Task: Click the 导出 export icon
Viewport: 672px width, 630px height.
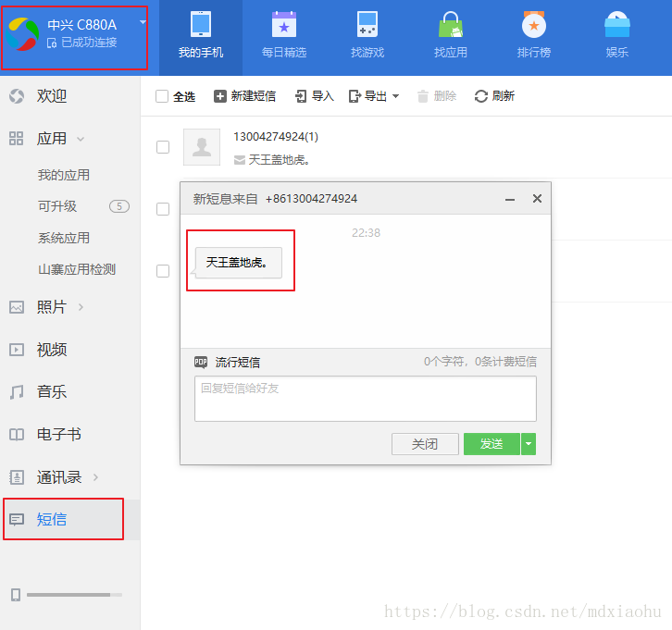Action: click(355, 96)
